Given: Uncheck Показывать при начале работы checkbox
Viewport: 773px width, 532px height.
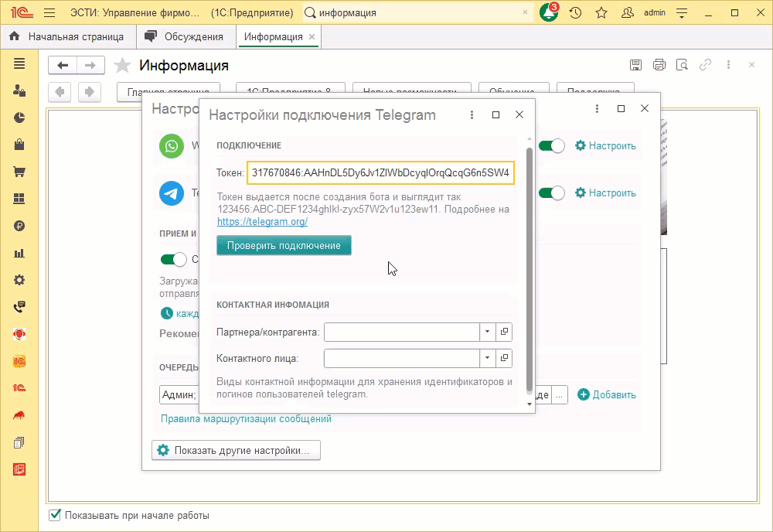Looking at the screenshot, I should coord(55,515).
